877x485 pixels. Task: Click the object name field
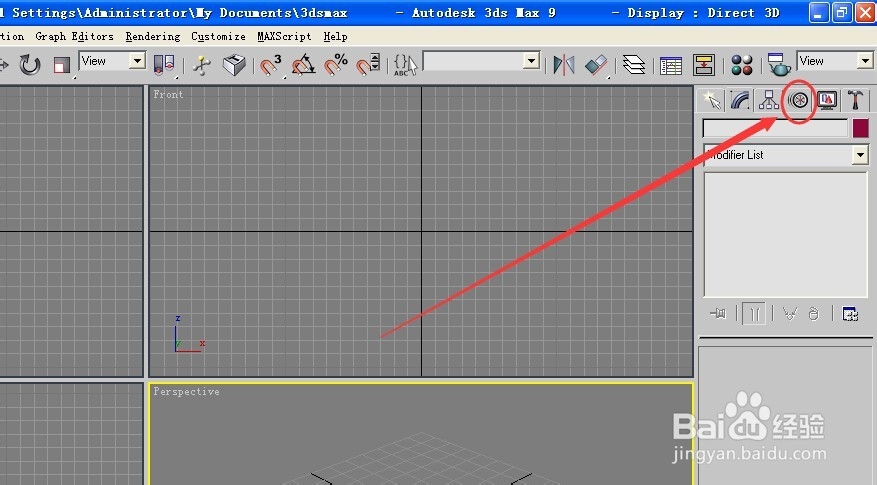775,128
